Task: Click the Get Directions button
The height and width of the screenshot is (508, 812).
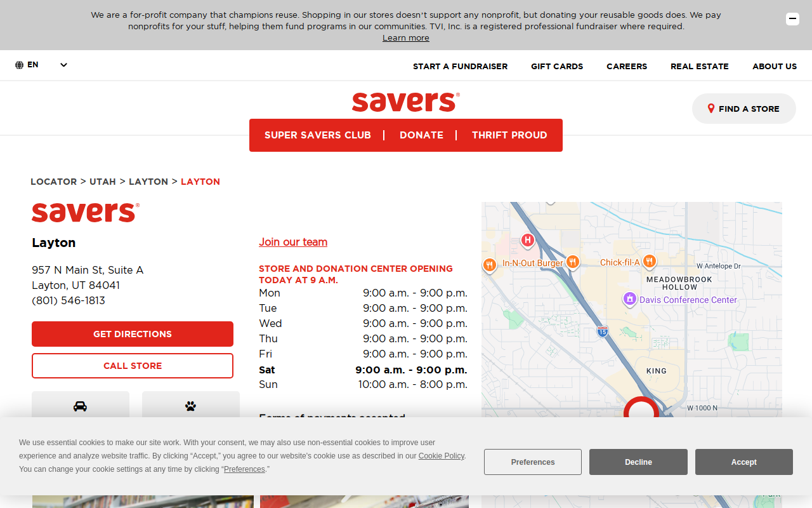Action: tap(133, 334)
